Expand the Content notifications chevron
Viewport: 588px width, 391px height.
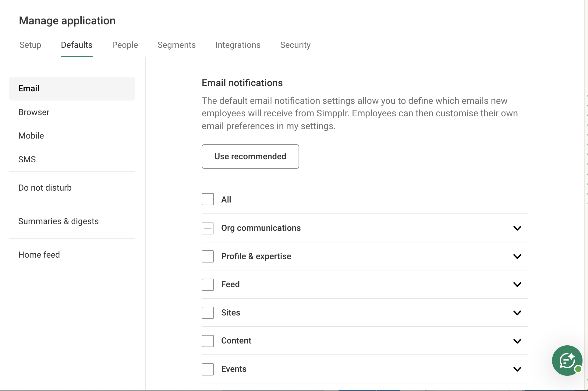[517, 341]
